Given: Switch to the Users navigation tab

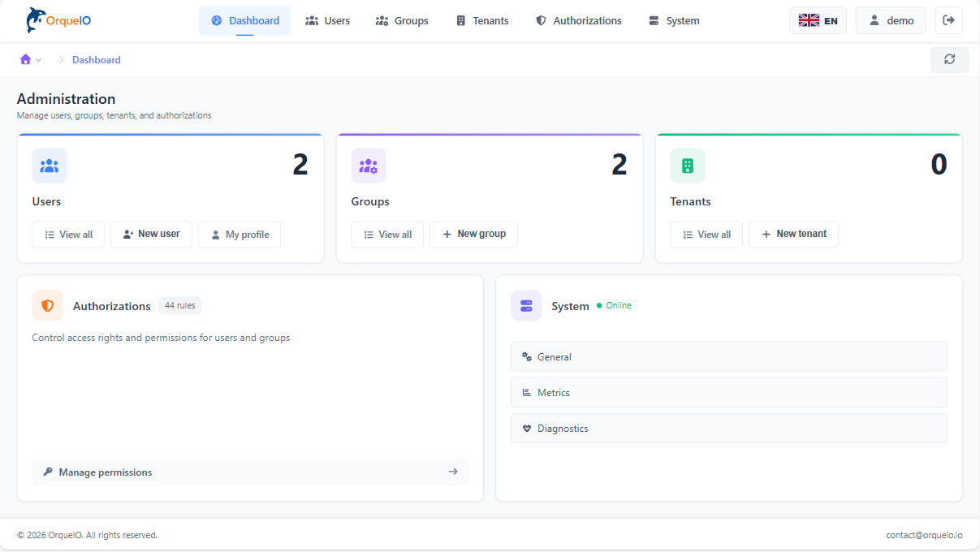Looking at the screenshot, I should (x=327, y=20).
